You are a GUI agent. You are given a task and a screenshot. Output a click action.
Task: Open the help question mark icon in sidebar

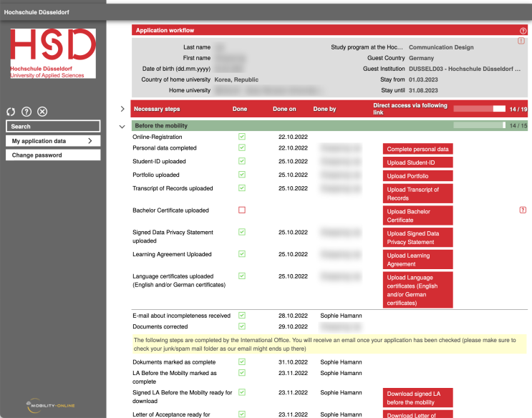[26, 112]
